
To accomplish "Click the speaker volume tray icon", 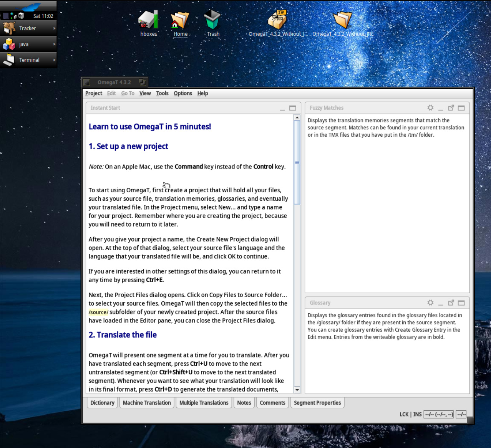I will tap(21, 16).
